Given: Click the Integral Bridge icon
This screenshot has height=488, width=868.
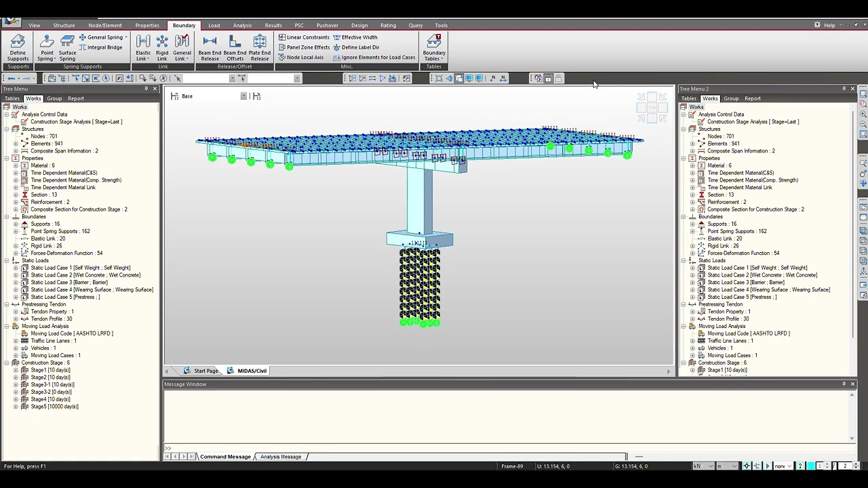Looking at the screenshot, I should click(83, 47).
